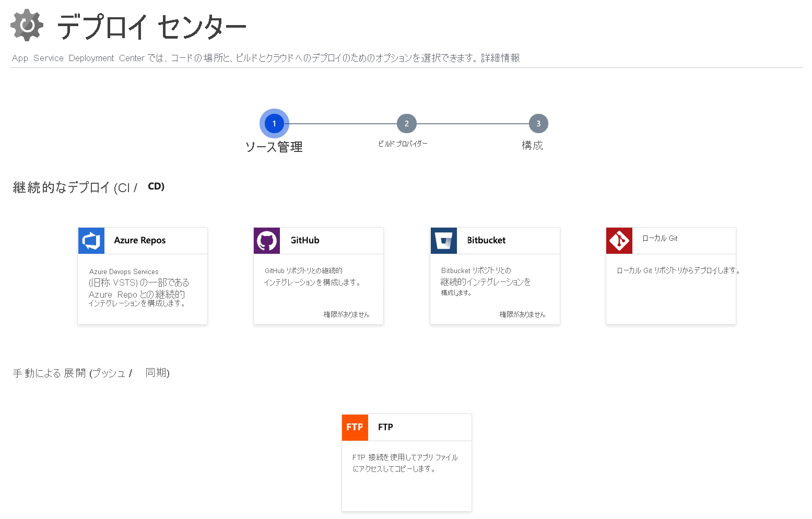Select the GitHub octocat icon
This screenshot has width=812, height=519.
(x=267, y=241)
